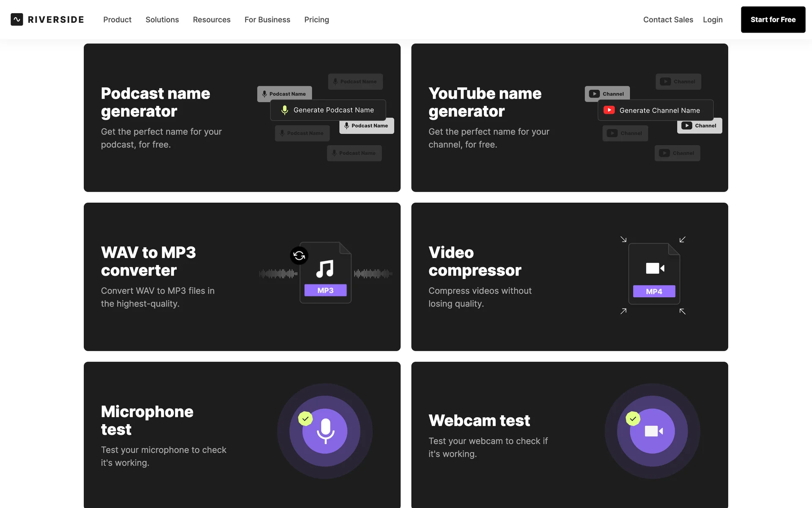
Task: Click the green checkmark badge on microphone
Action: [x=305, y=419]
